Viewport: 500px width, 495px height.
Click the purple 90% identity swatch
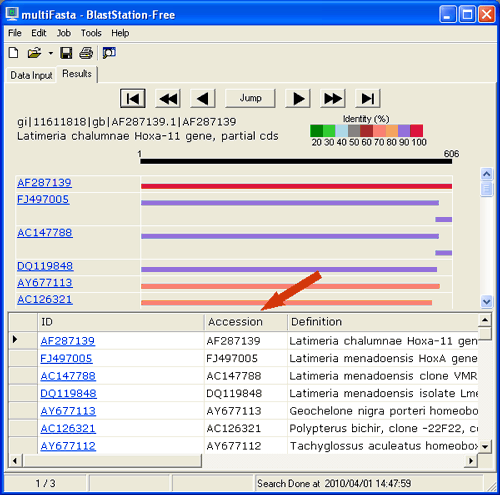tap(404, 131)
